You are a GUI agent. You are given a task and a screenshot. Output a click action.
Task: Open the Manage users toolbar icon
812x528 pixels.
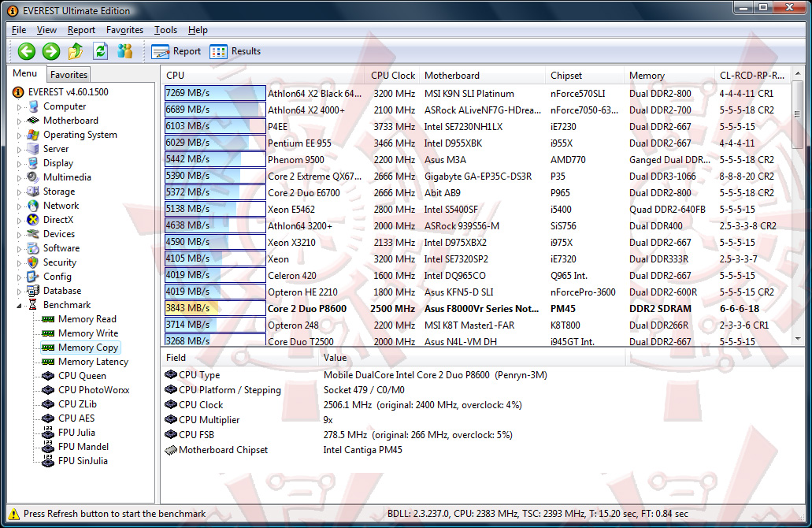click(124, 51)
